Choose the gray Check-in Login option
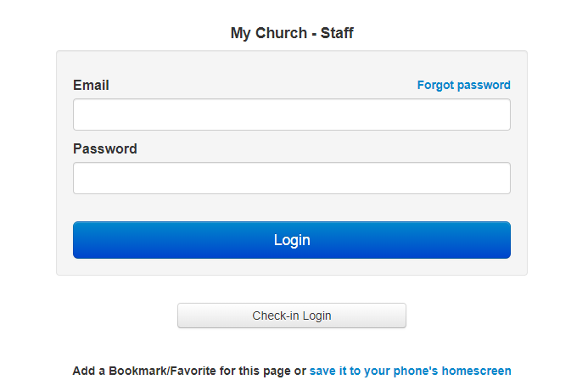 pyautogui.click(x=291, y=316)
